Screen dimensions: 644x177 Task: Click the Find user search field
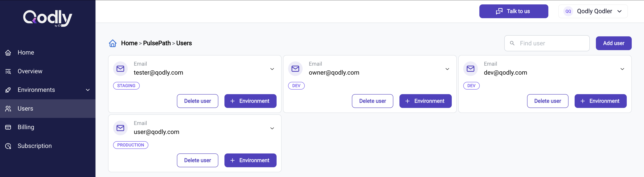coord(547,43)
